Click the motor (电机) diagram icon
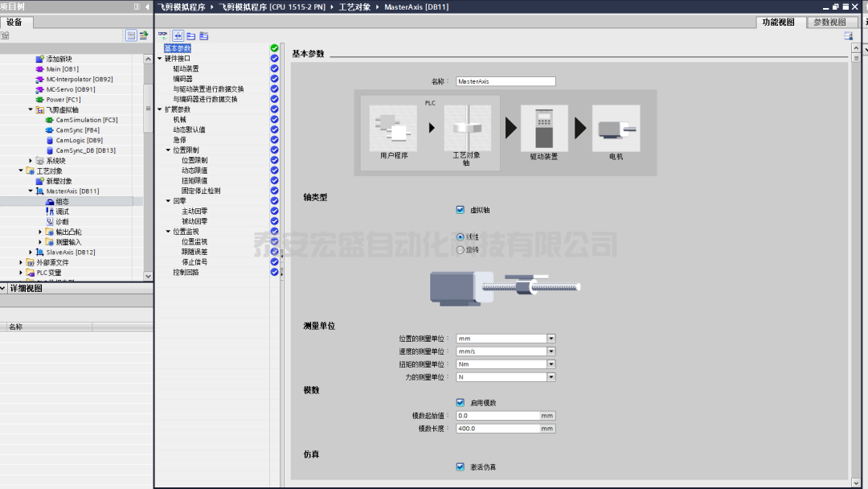This screenshot has height=489, width=868. (x=616, y=128)
